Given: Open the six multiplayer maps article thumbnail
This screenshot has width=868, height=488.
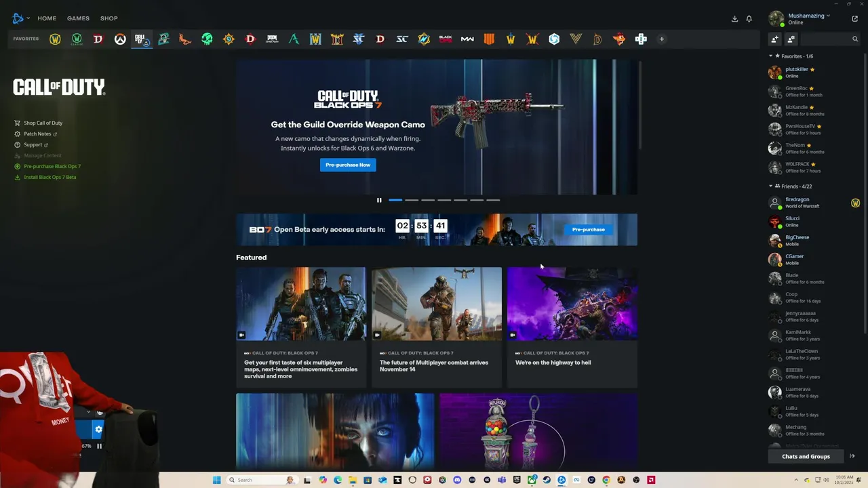Looking at the screenshot, I should (x=301, y=304).
